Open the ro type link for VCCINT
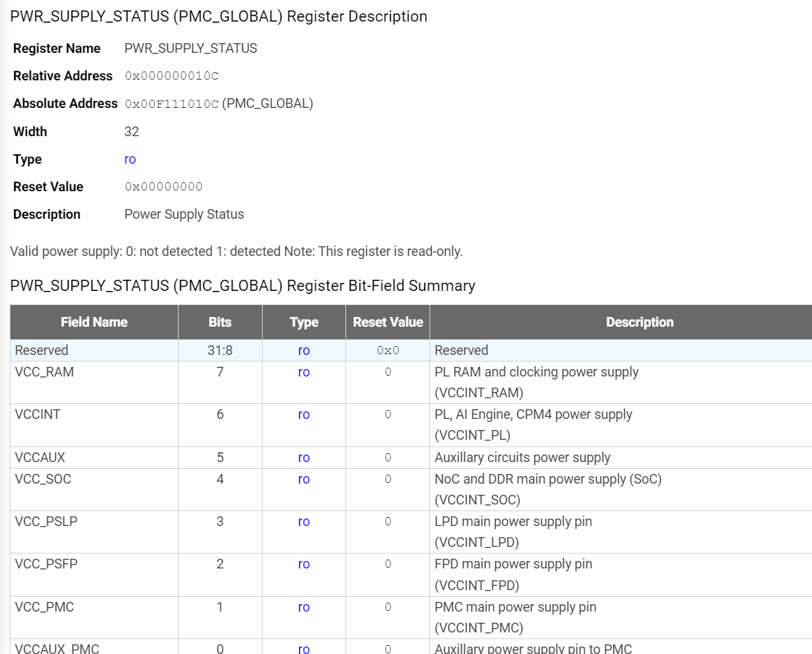Image resolution: width=812 pixels, height=654 pixels. coord(303,414)
